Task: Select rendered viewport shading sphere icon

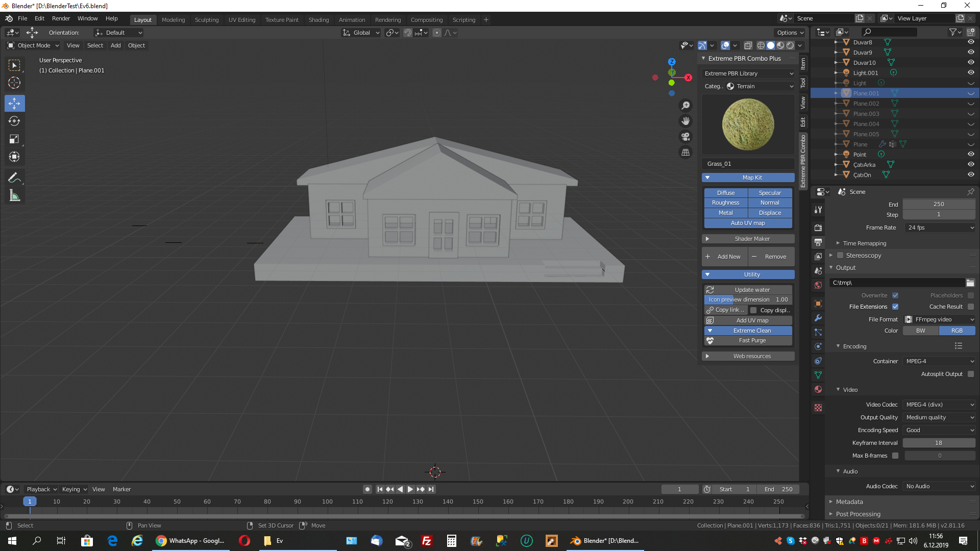Action: coord(790,45)
